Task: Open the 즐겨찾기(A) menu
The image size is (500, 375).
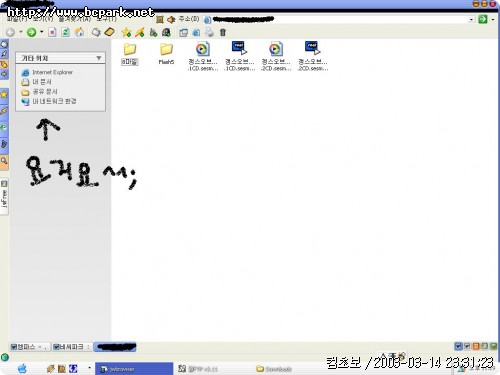Action: point(75,19)
